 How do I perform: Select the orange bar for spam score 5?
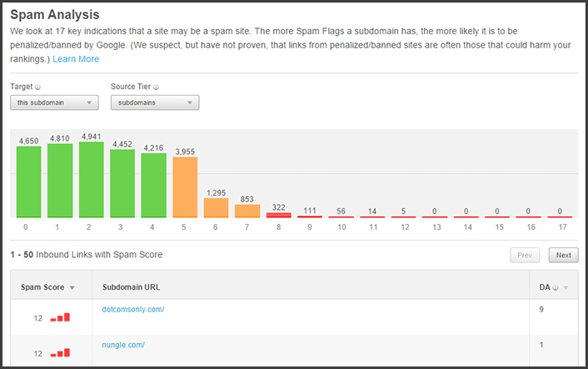coord(184,187)
